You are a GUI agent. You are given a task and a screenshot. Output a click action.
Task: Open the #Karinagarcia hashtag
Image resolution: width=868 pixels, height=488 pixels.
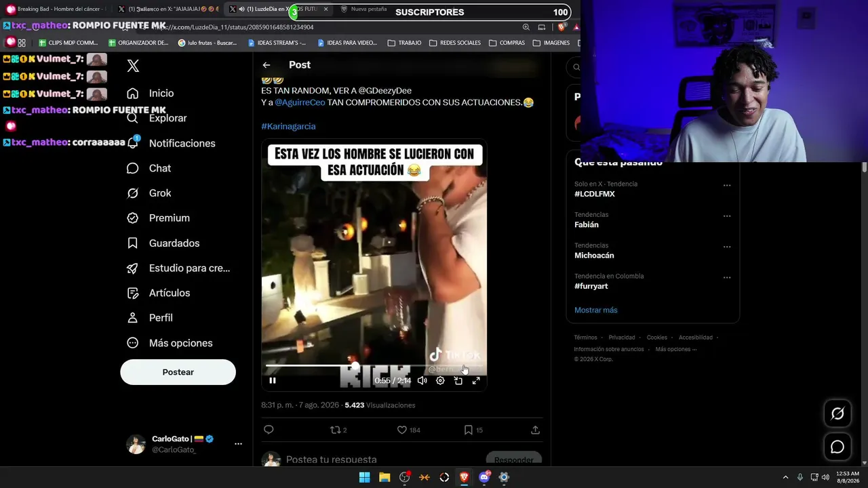(288, 126)
